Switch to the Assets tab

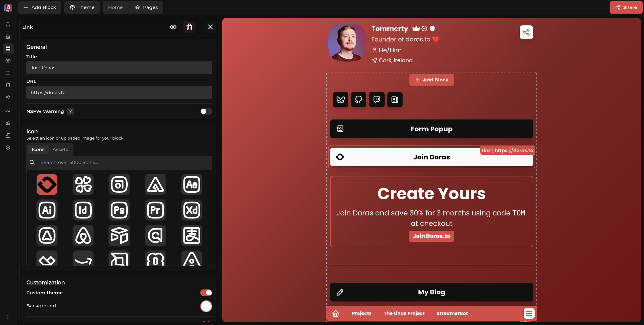[x=60, y=149]
